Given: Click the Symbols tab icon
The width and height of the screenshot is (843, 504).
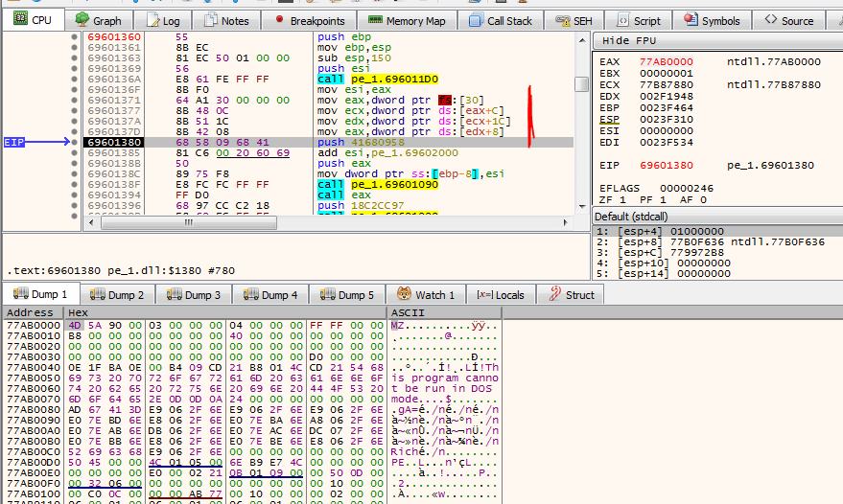Looking at the screenshot, I should click(691, 20).
